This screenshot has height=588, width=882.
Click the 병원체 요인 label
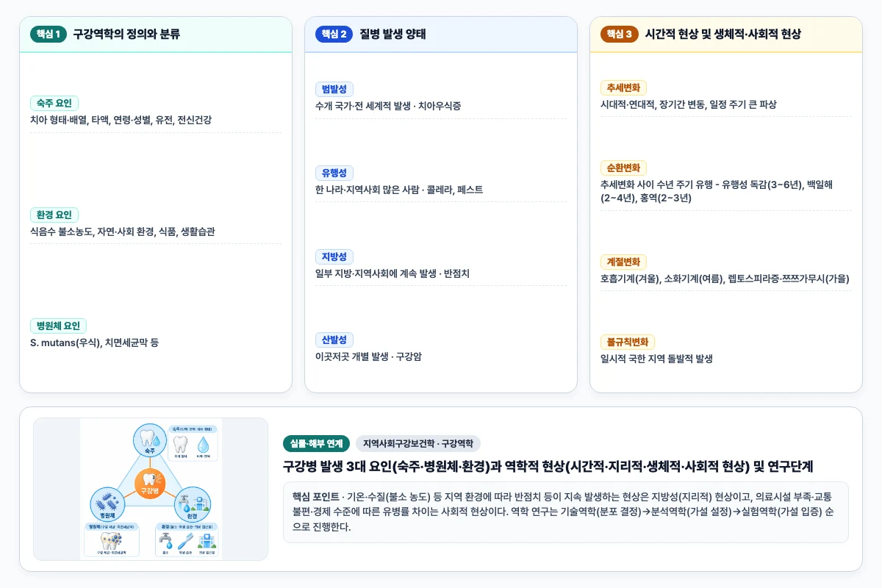coord(59,326)
